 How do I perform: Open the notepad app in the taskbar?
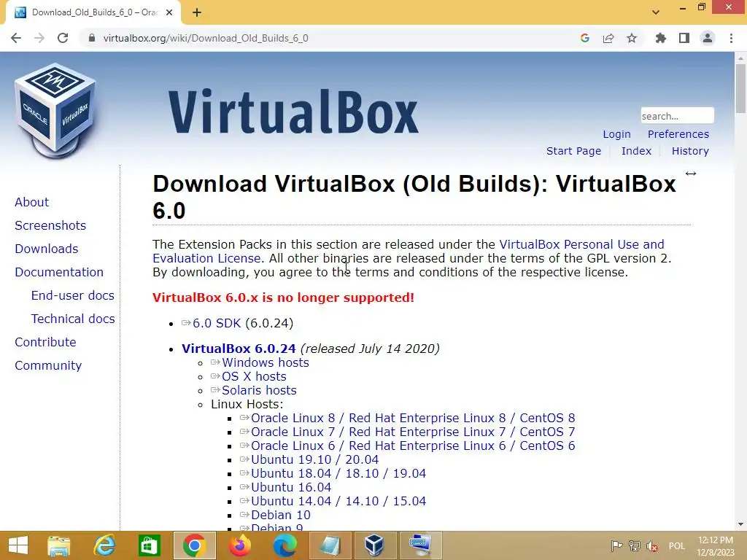(330, 545)
